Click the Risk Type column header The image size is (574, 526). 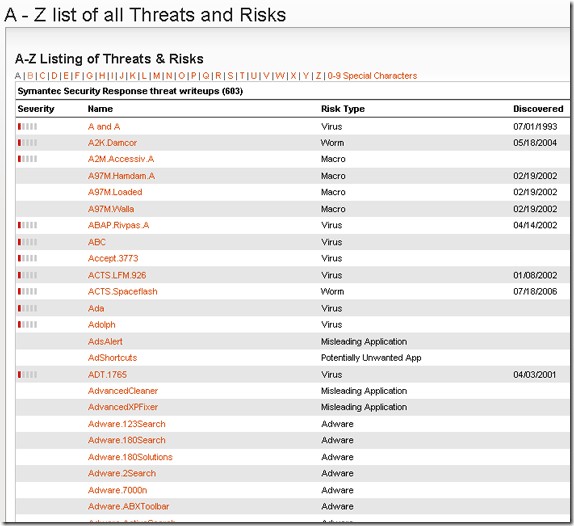click(343, 109)
